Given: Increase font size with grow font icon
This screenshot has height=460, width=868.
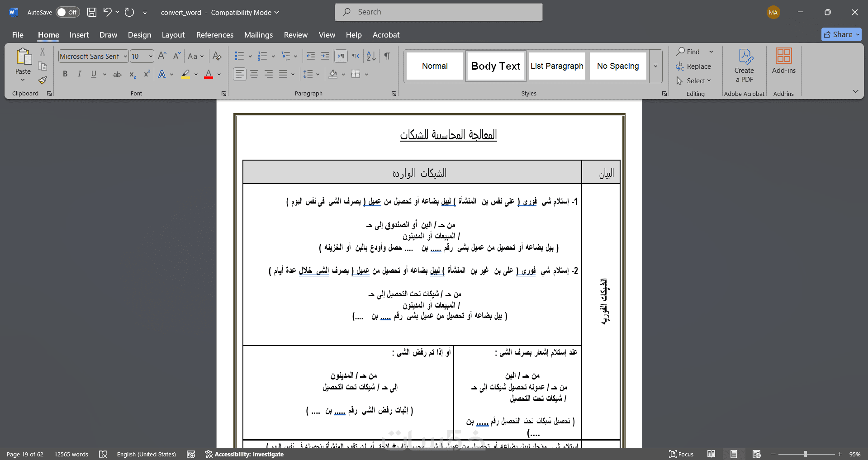Looking at the screenshot, I should click(162, 56).
